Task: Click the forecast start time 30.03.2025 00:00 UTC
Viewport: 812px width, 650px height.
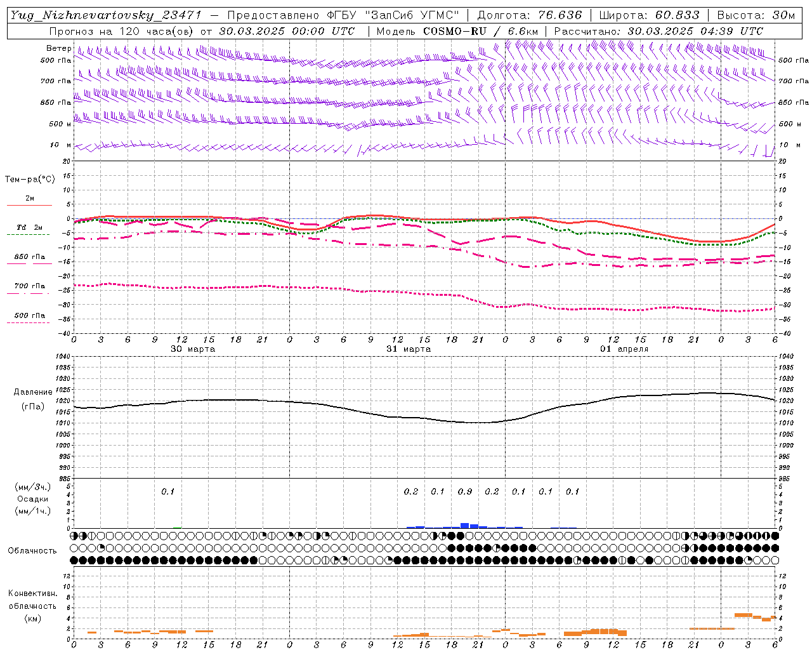Action: click(x=287, y=31)
